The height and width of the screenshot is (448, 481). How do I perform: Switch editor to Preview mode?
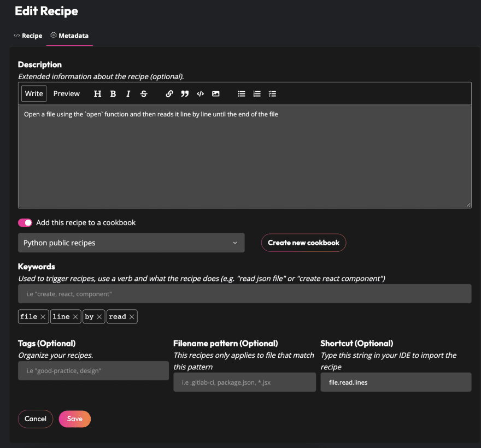pos(67,93)
